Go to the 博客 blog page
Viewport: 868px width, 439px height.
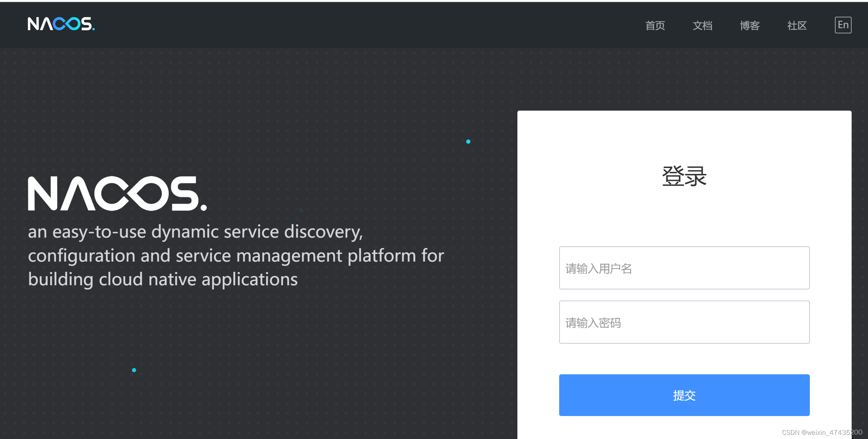750,25
